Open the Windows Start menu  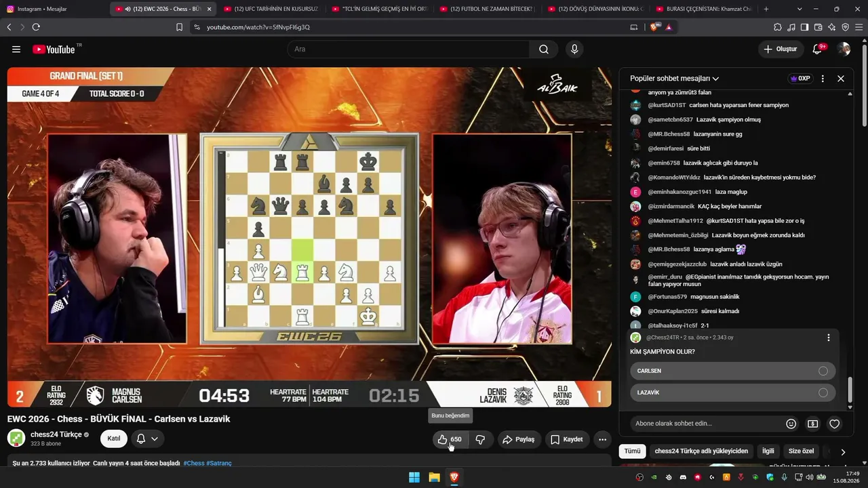pos(414,478)
